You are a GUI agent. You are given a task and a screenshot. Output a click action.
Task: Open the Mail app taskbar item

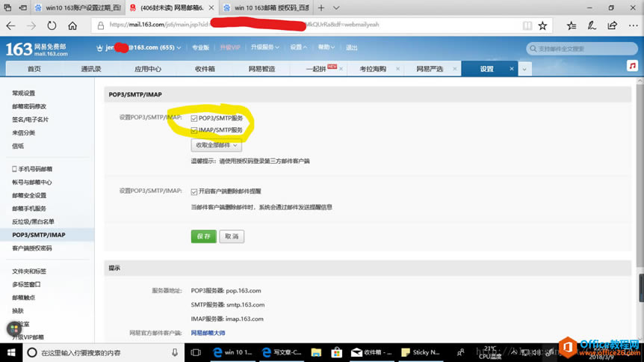pyautogui.click(x=372, y=352)
